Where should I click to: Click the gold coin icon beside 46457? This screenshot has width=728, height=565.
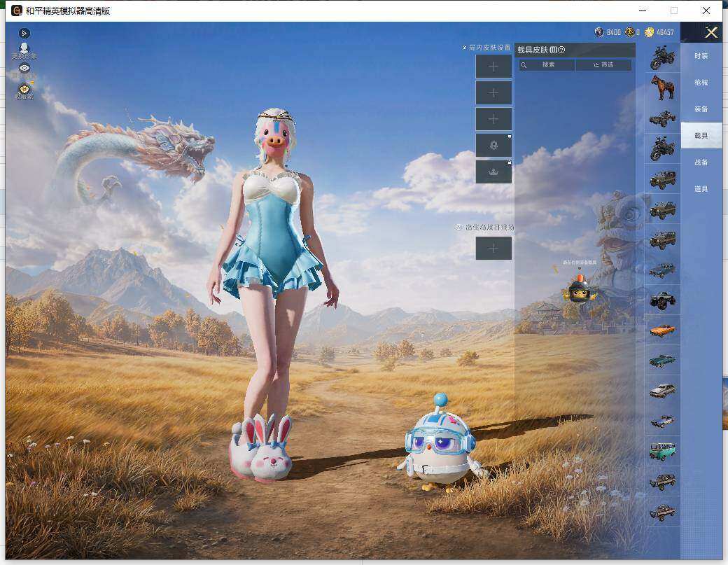649,32
